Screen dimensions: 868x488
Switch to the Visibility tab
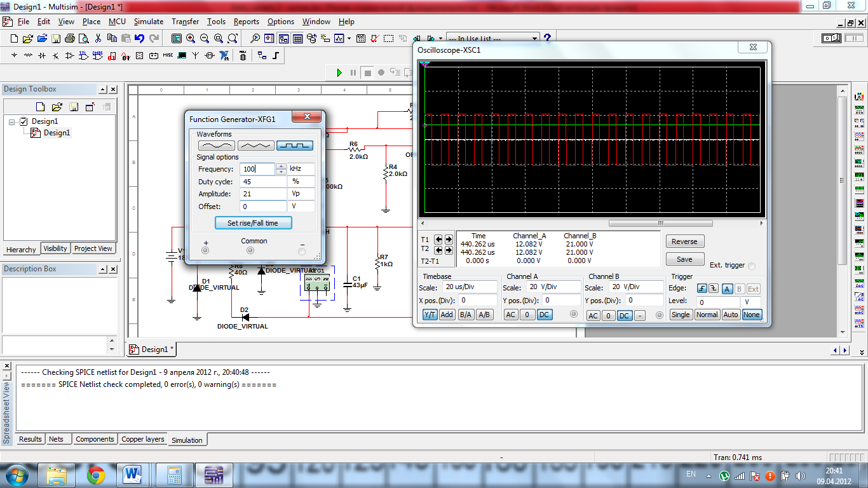click(55, 248)
